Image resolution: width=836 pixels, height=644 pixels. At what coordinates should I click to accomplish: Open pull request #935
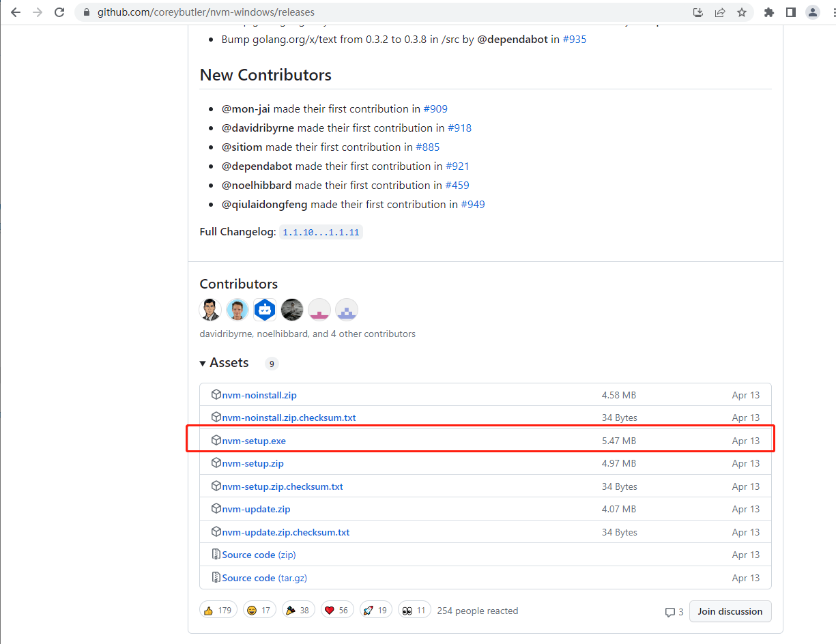tap(575, 40)
